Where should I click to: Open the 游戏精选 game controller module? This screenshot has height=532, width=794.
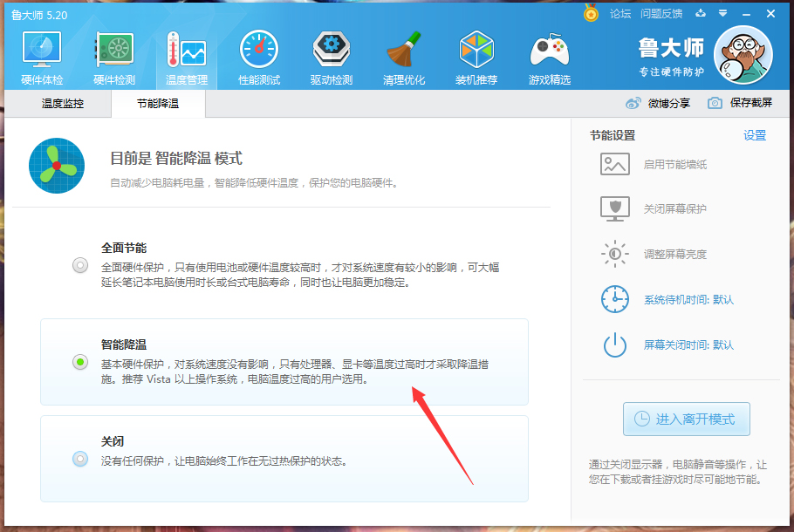(550, 58)
